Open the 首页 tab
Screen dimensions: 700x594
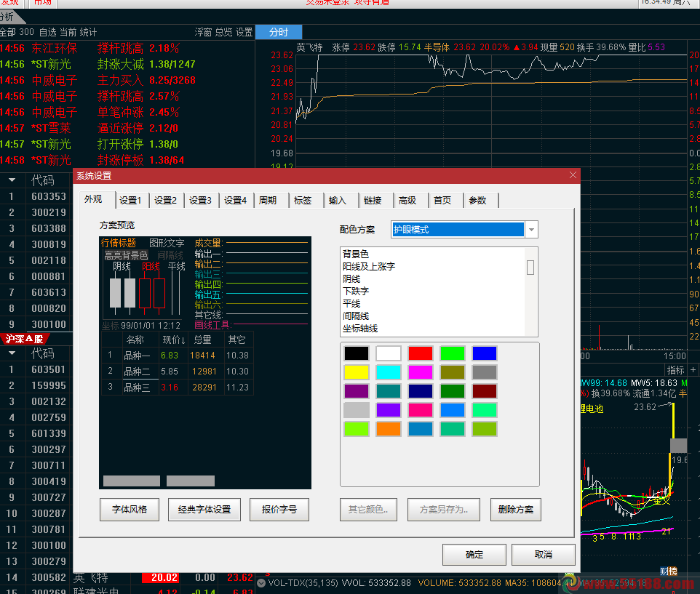click(442, 201)
